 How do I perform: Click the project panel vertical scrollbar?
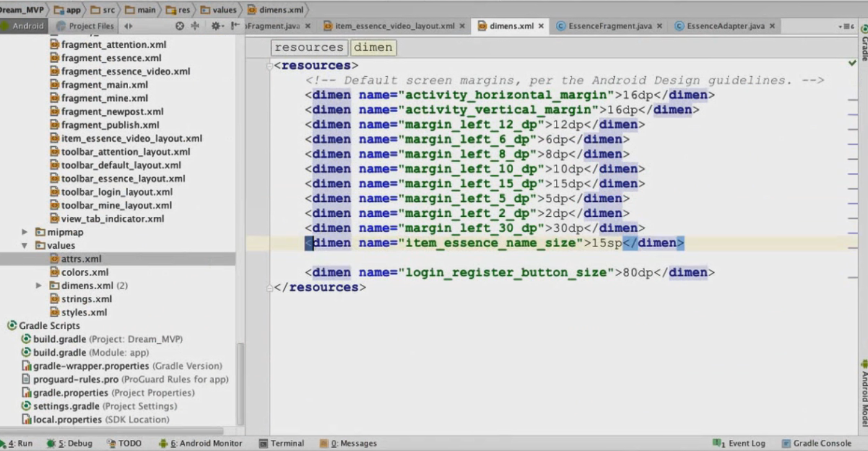(240, 384)
